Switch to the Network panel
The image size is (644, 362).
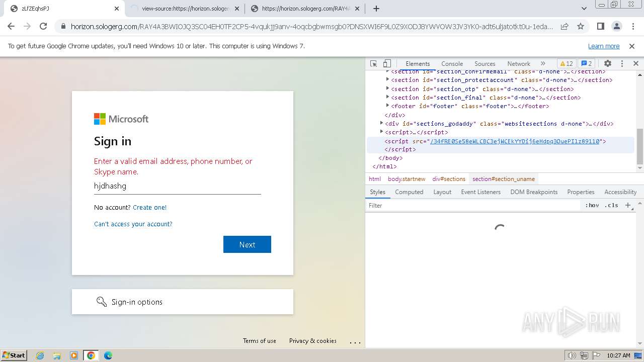click(519, 64)
